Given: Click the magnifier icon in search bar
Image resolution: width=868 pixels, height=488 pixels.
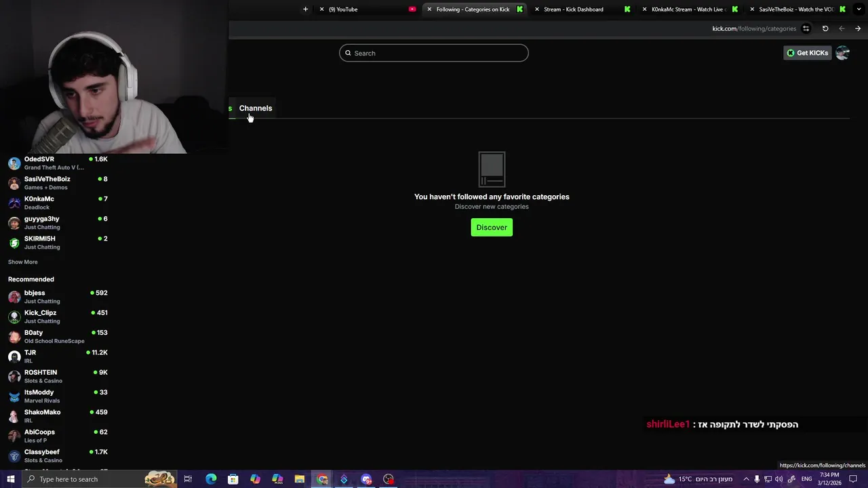Looking at the screenshot, I should point(348,53).
